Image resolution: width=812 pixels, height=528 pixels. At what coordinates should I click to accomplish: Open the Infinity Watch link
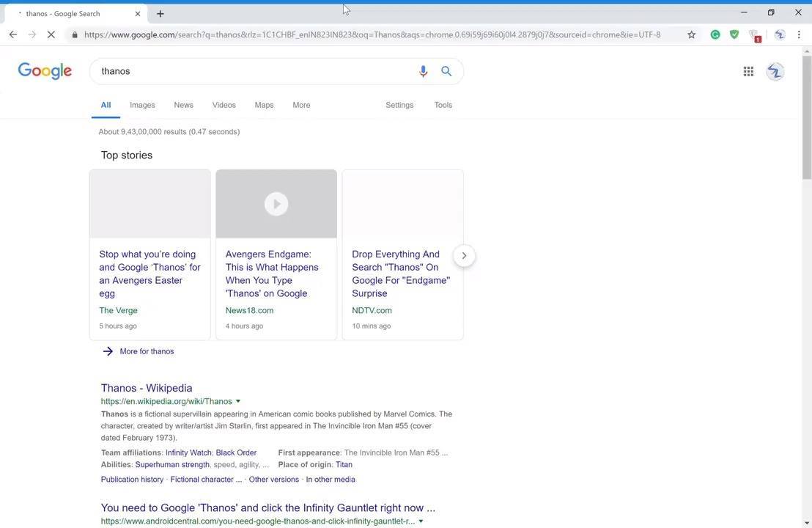tap(188, 452)
